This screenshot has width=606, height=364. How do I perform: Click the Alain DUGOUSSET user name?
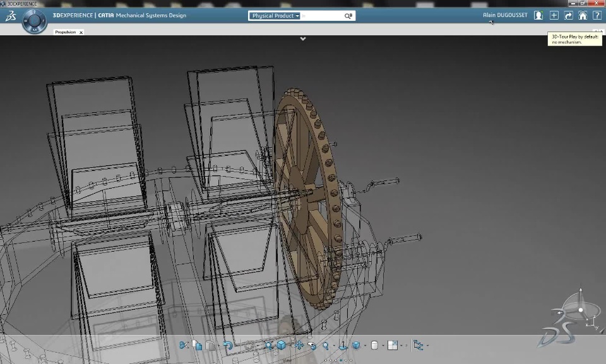[504, 15]
